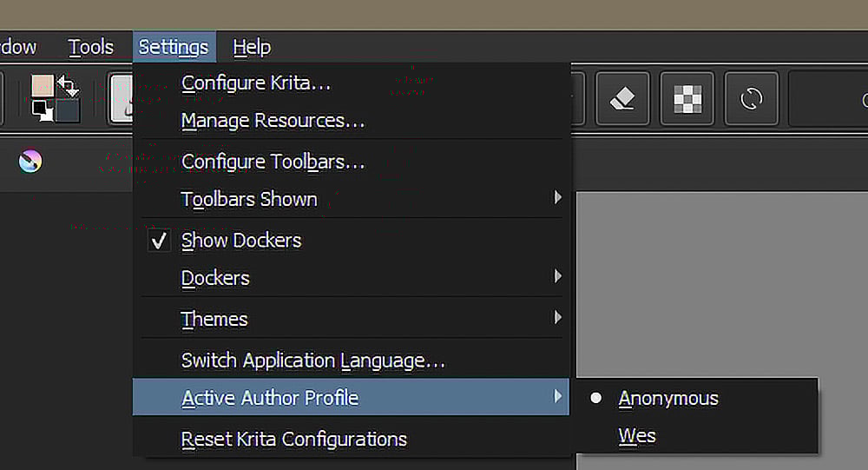Toggle preserve alpha checkerboard icon
Viewport: 868px width, 470px height.
tap(687, 99)
